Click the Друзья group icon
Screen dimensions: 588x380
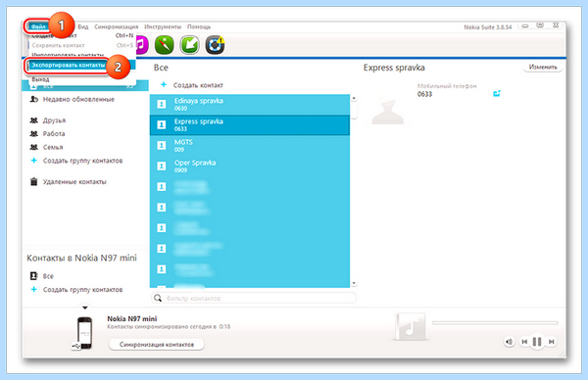pos(33,120)
